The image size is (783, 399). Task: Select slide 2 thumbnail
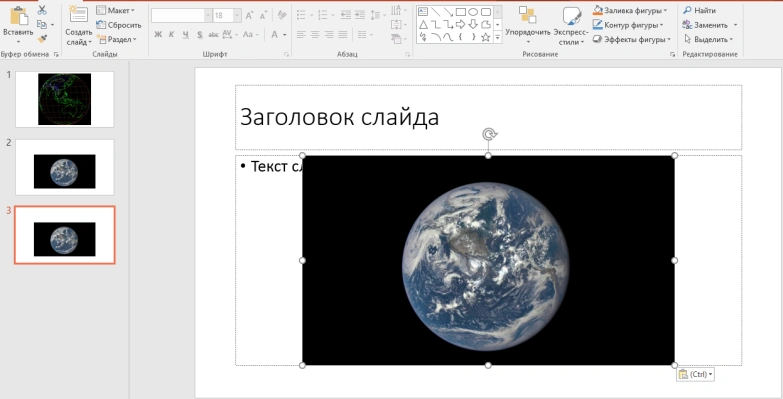[64, 167]
